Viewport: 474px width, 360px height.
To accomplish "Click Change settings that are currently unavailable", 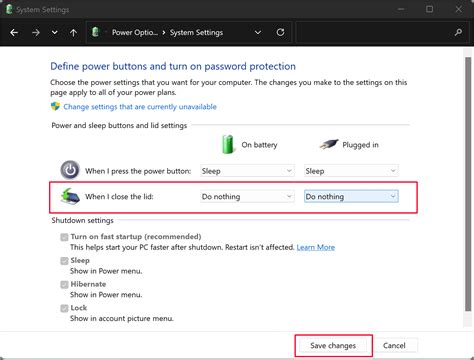I will click(x=140, y=107).
